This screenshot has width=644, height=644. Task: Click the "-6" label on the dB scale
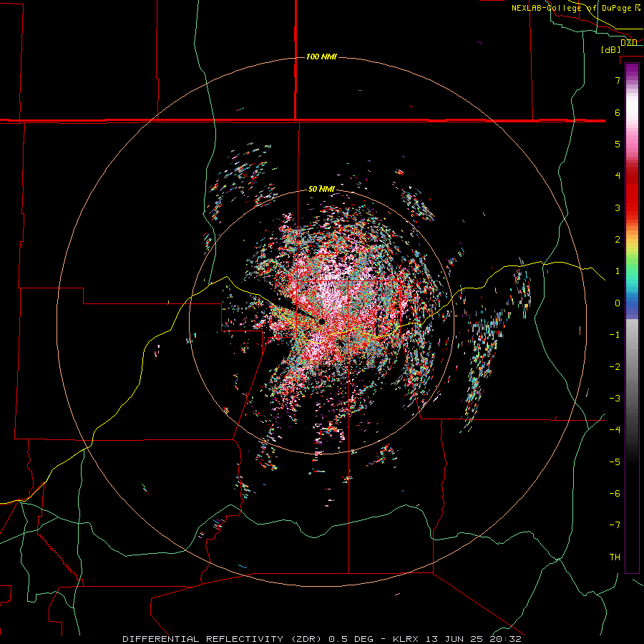(x=615, y=493)
